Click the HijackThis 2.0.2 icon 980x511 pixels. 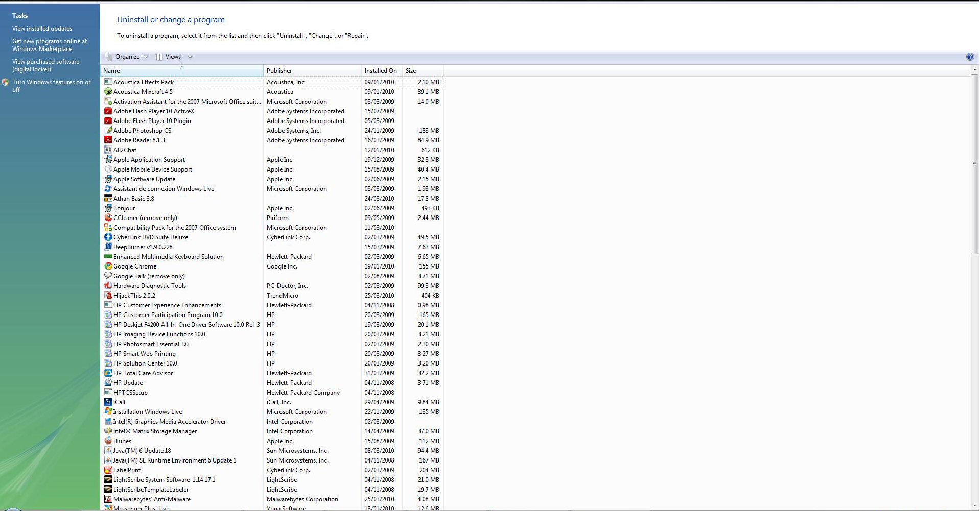[108, 296]
